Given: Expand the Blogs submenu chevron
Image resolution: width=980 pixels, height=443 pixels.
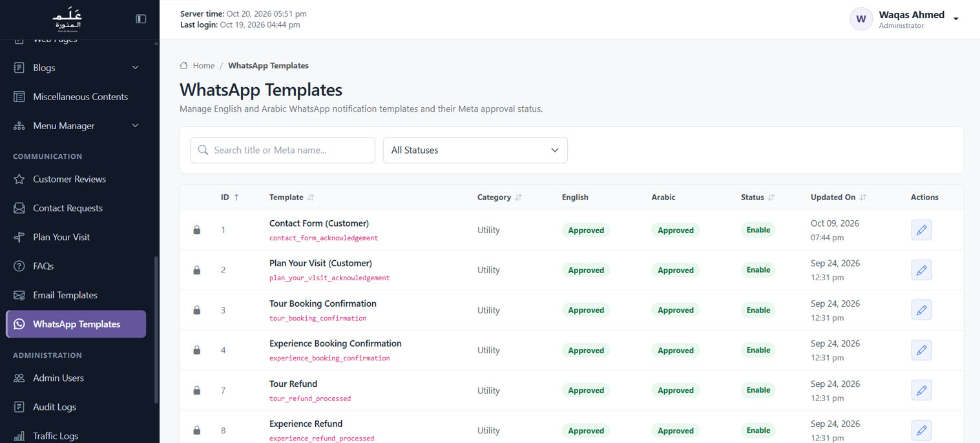Looking at the screenshot, I should point(135,68).
